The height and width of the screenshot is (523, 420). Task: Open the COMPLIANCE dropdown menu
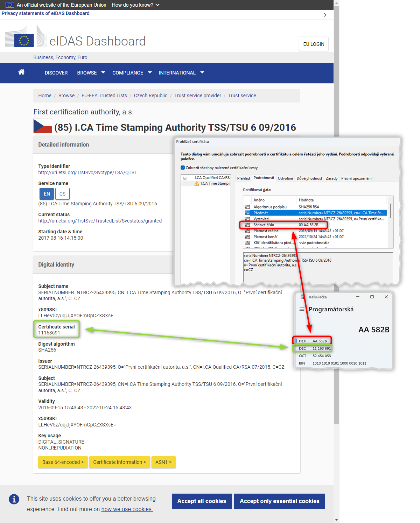132,73
